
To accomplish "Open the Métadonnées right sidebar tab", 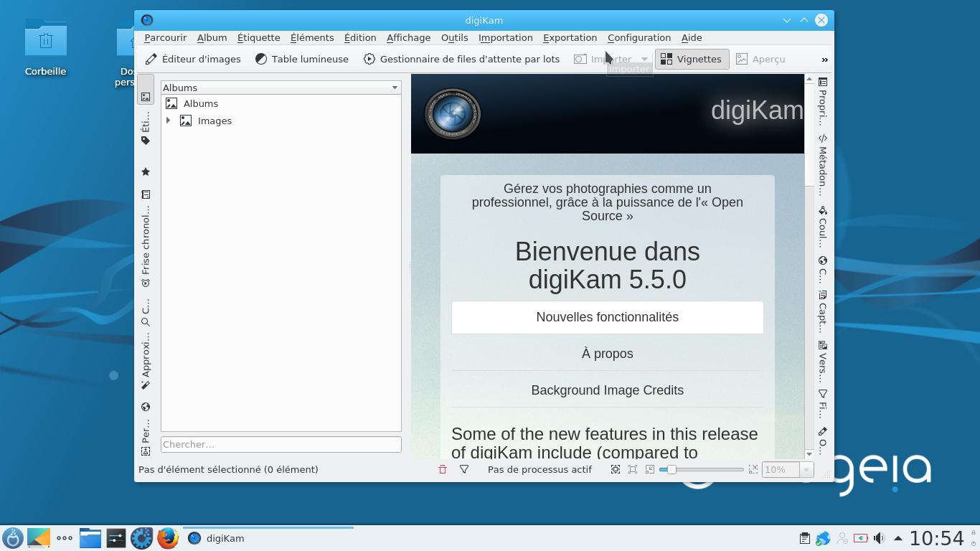I will click(x=823, y=164).
